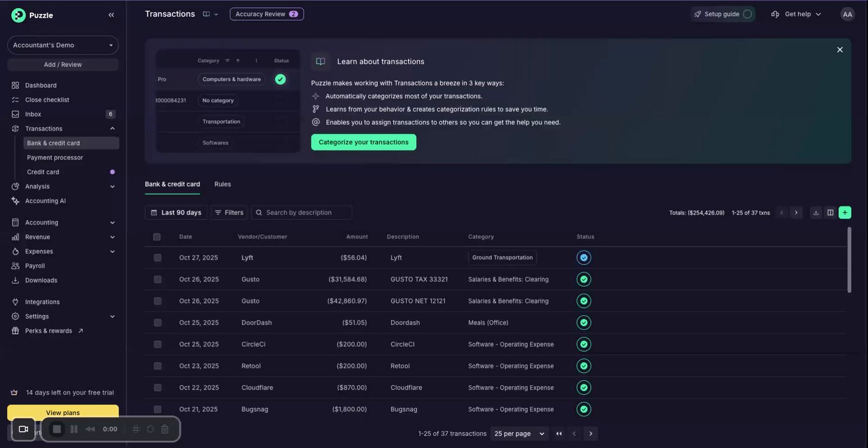The image size is (868, 448).
Task: Expand the Accounting sidebar section
Action: [113, 223]
